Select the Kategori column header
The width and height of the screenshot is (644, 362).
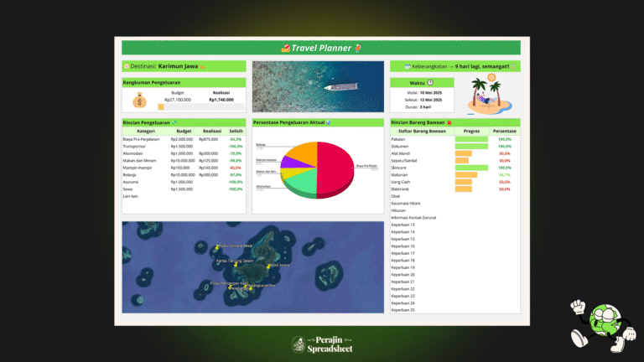pos(146,131)
